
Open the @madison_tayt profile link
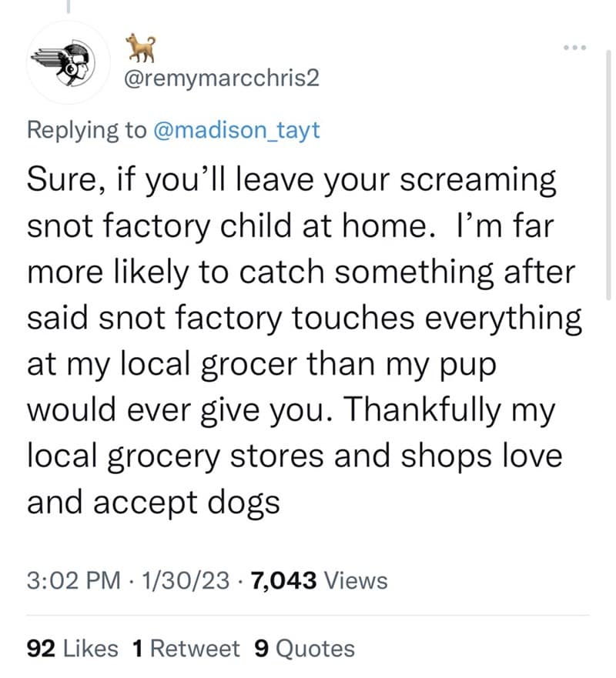click(241, 129)
